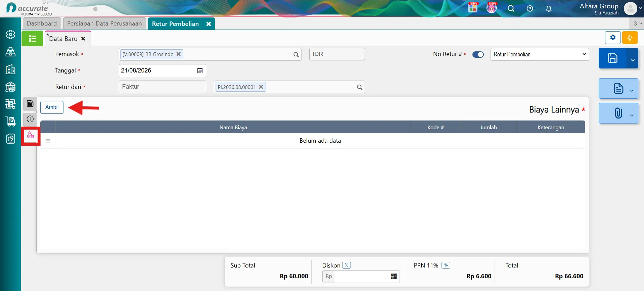The height and width of the screenshot is (291, 644).
Task: Search suppliers with Pemasok magnifier icon
Action: (296, 55)
